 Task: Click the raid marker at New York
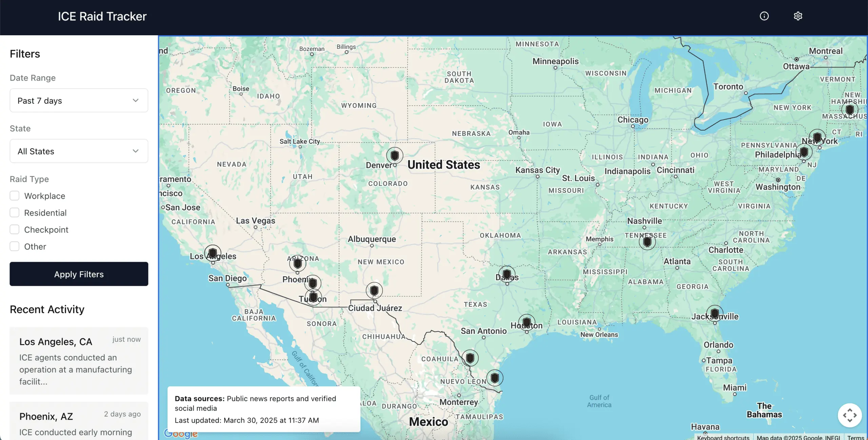[817, 137]
